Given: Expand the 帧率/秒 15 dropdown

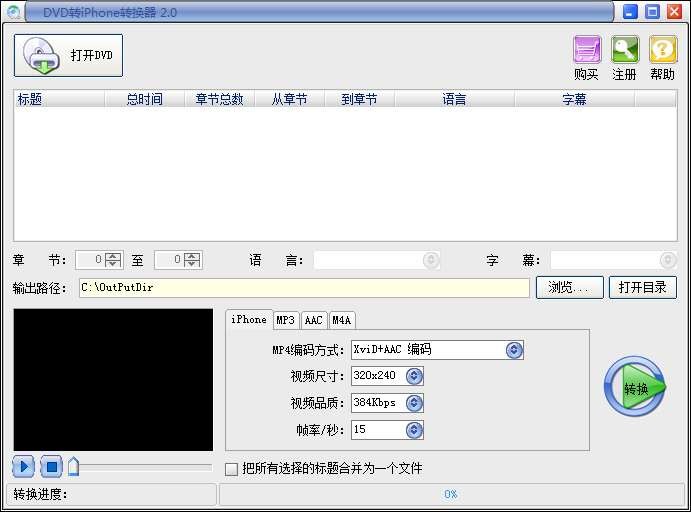Looking at the screenshot, I should coord(414,430).
